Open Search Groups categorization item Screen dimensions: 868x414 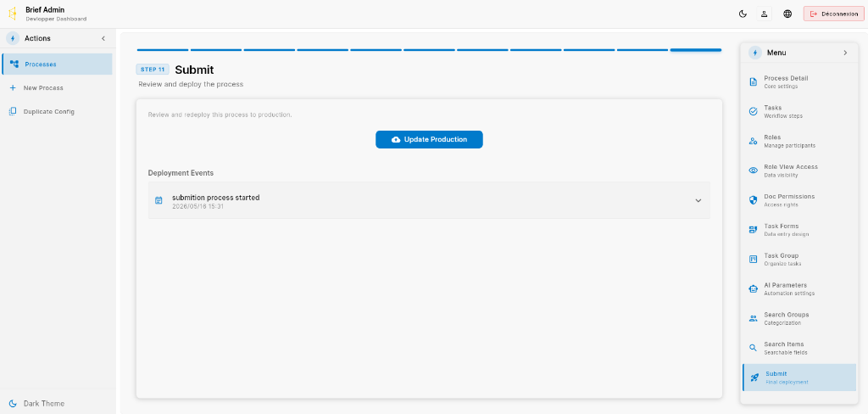pos(799,318)
